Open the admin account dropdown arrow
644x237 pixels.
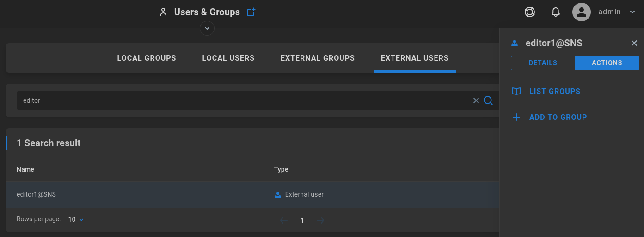pos(633,12)
